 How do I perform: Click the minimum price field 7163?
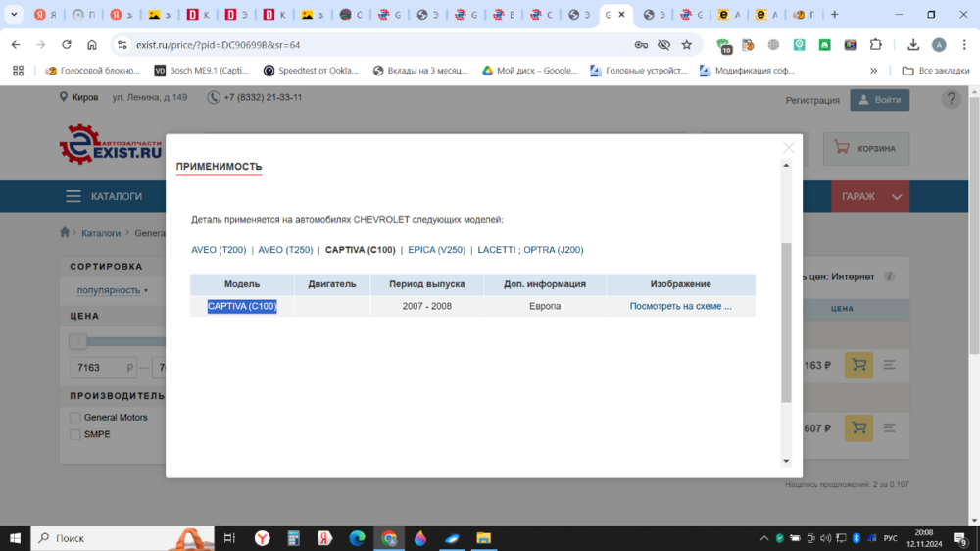103,367
